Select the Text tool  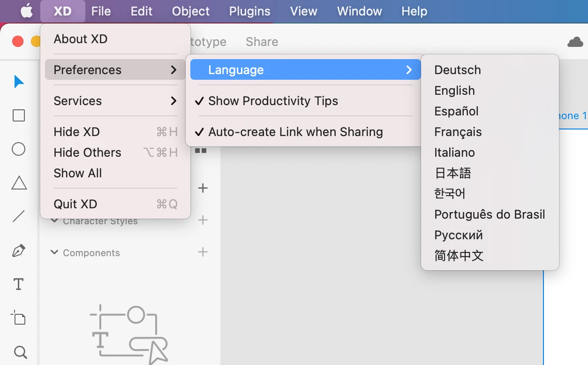click(x=19, y=284)
